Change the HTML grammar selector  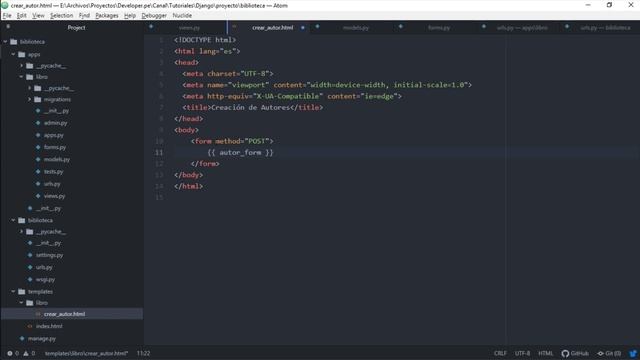click(545, 353)
